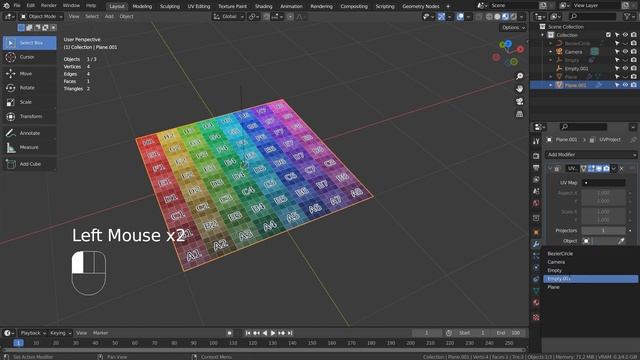
Task: Switch to the UV Editing workspace tab
Action: pos(199,6)
